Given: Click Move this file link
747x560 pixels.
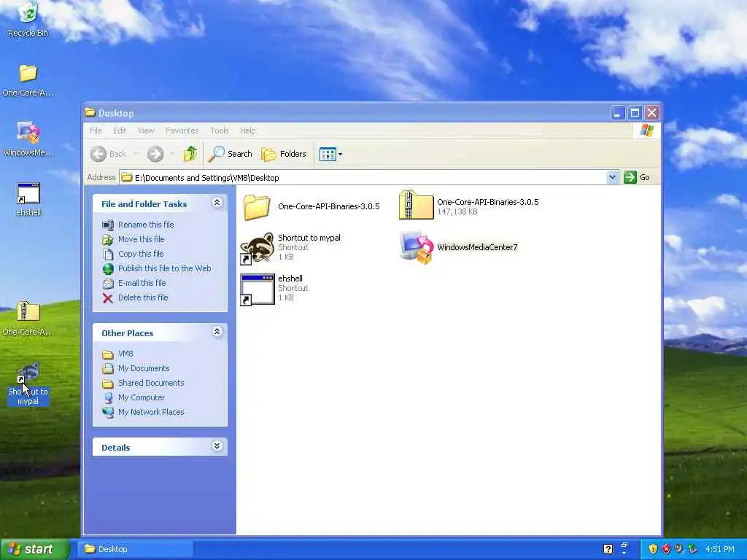Looking at the screenshot, I should pyautogui.click(x=141, y=239).
